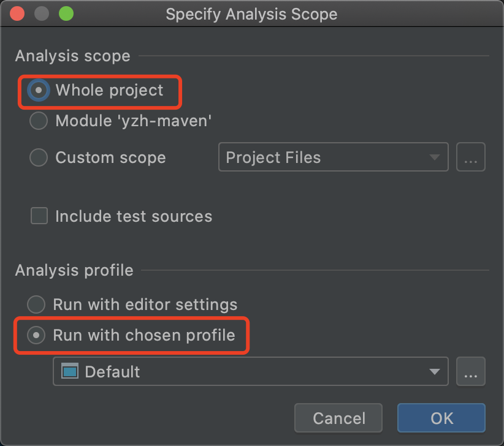
Task: Confirm the dialog with the OK button
Action: (441, 418)
